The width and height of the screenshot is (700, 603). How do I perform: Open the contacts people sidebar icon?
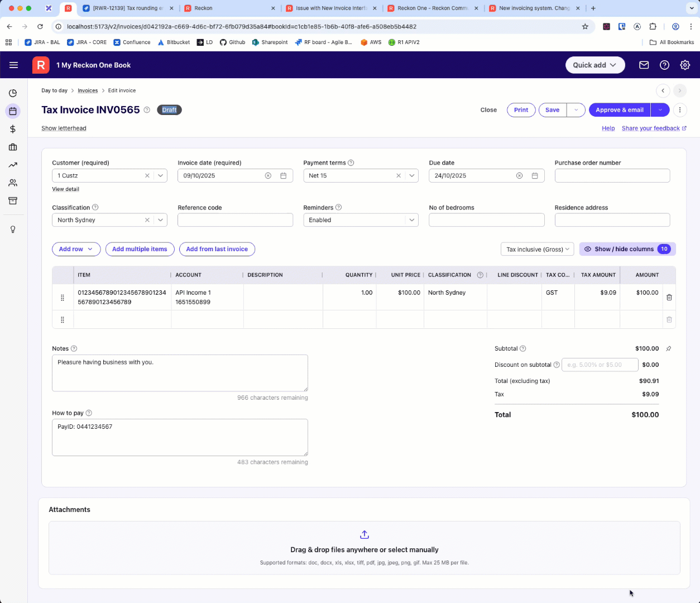pyautogui.click(x=13, y=183)
